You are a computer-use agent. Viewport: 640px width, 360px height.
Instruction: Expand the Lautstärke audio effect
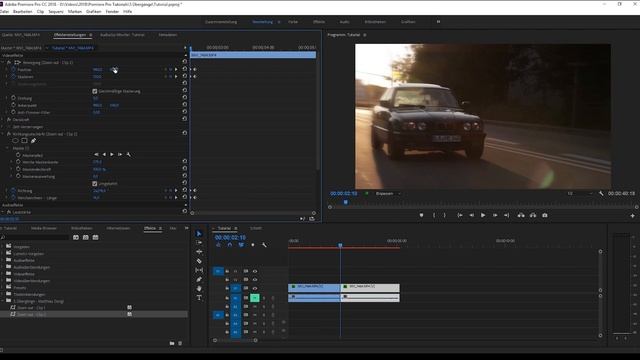3,212
